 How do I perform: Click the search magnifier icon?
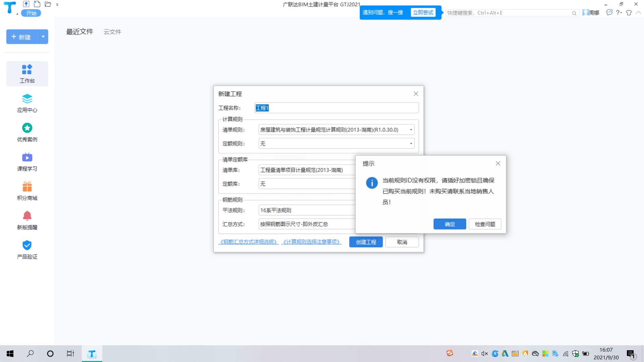pyautogui.click(x=574, y=13)
